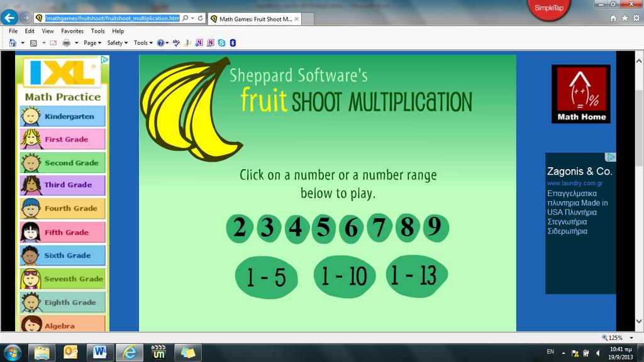Click the Search magnifier in address bar

click(186, 18)
